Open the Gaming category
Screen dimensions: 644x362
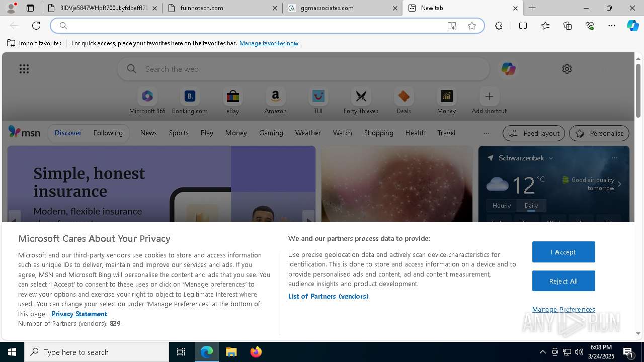click(x=271, y=133)
